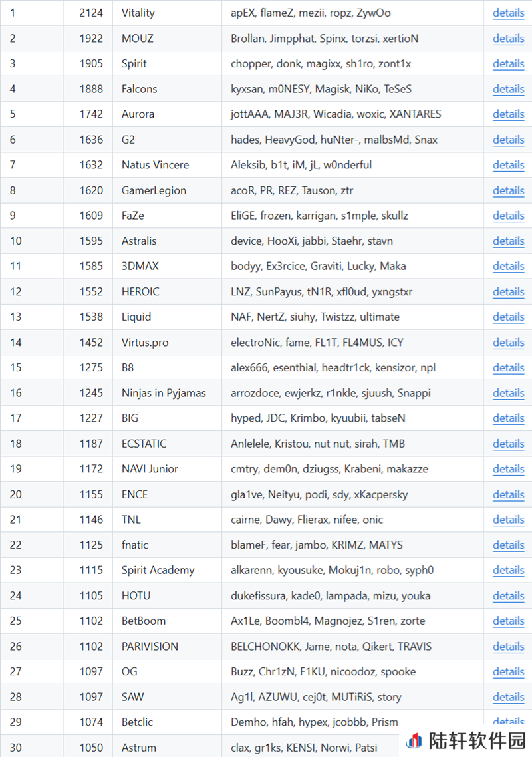Image resolution: width=532 pixels, height=757 pixels.
Task: Click roster Demho, hfah, hypex, jcobbb, Prism
Action: coord(315,722)
